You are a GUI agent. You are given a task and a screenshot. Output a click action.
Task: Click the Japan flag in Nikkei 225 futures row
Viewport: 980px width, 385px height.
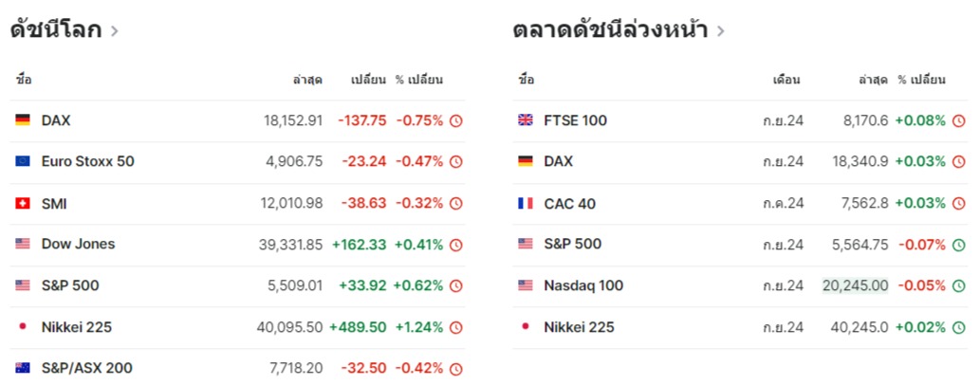coord(526,327)
